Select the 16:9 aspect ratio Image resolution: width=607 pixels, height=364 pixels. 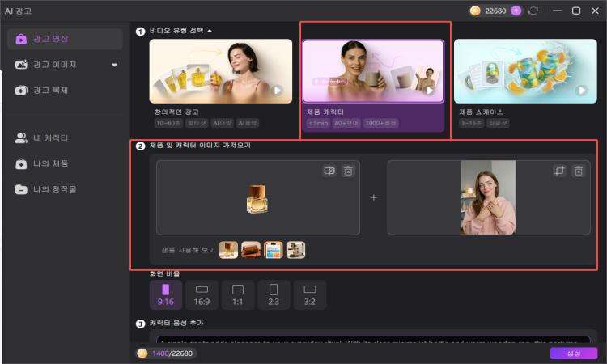coord(202,295)
